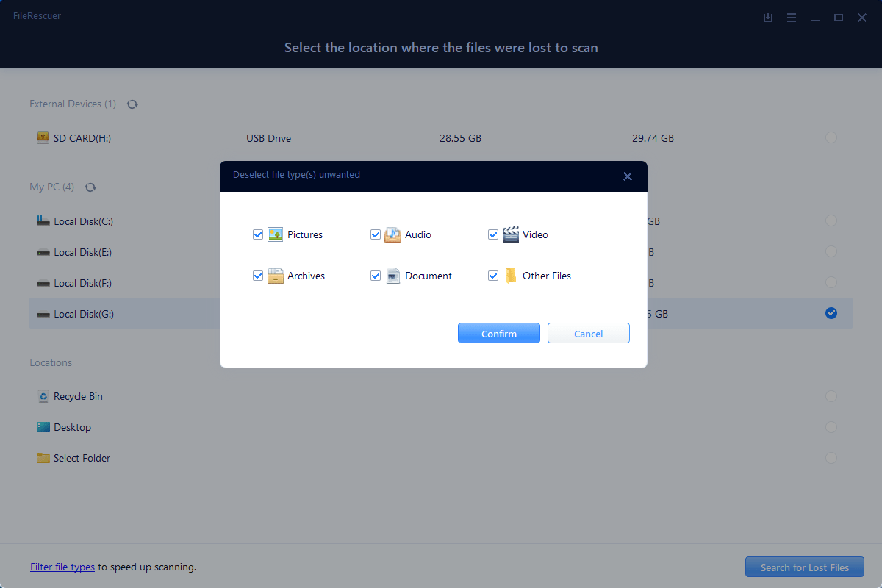Viewport: 882px width, 588px height.
Task: Uncheck the Video checkbox
Action: click(493, 234)
